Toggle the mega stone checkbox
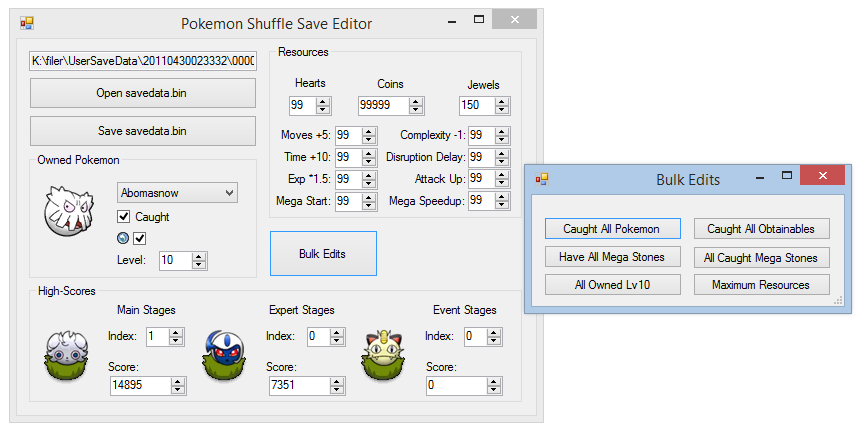The image size is (865, 435). pyautogui.click(x=140, y=238)
